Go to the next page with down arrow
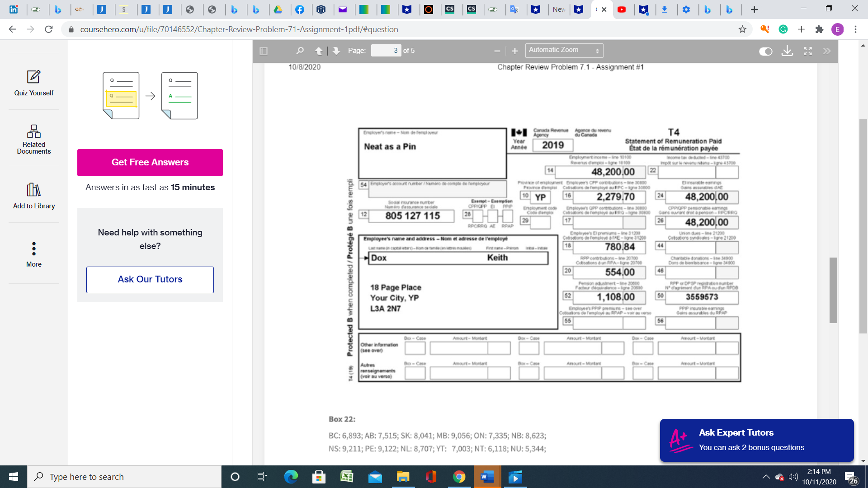This screenshot has height=488, width=868. 336,51
